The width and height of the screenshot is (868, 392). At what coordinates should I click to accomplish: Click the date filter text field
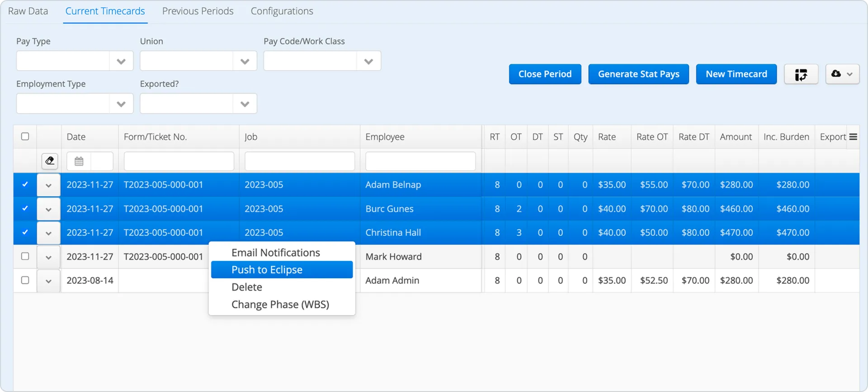(x=102, y=161)
